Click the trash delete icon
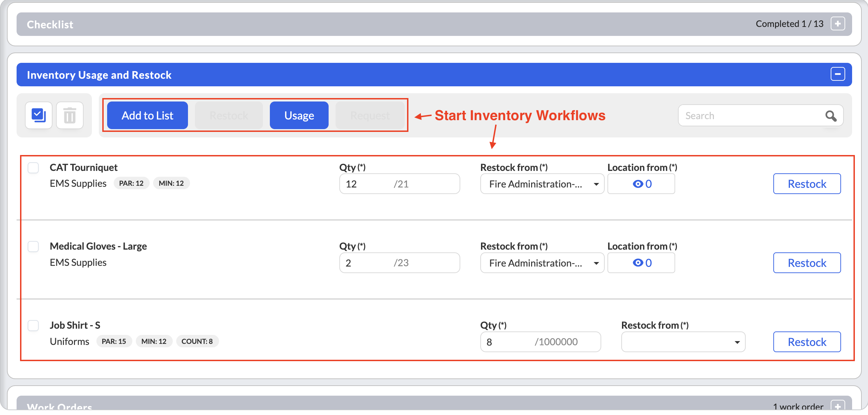The width and height of the screenshot is (868, 415). 70,115
